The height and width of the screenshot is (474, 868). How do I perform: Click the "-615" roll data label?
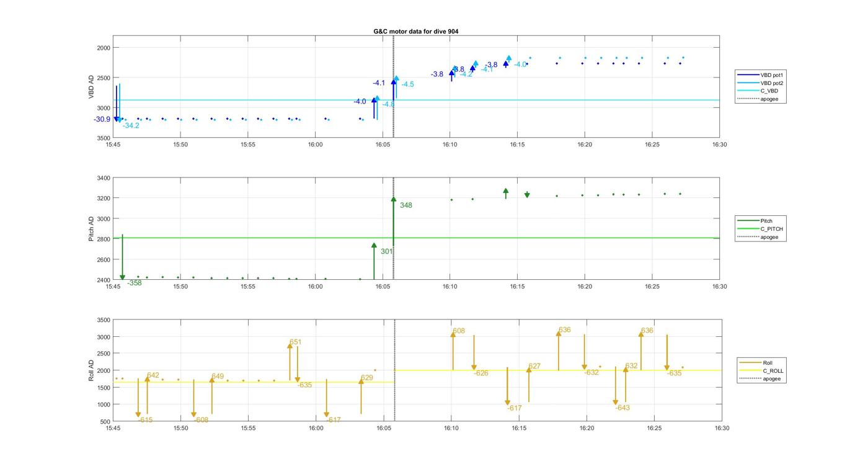pyautogui.click(x=146, y=421)
